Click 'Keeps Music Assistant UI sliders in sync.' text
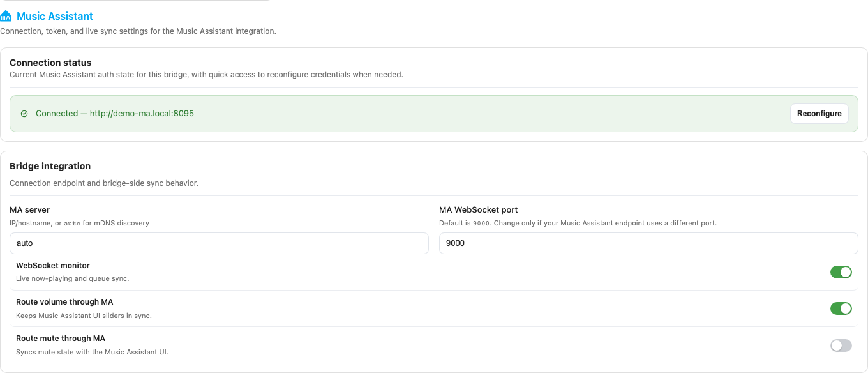 click(x=84, y=316)
